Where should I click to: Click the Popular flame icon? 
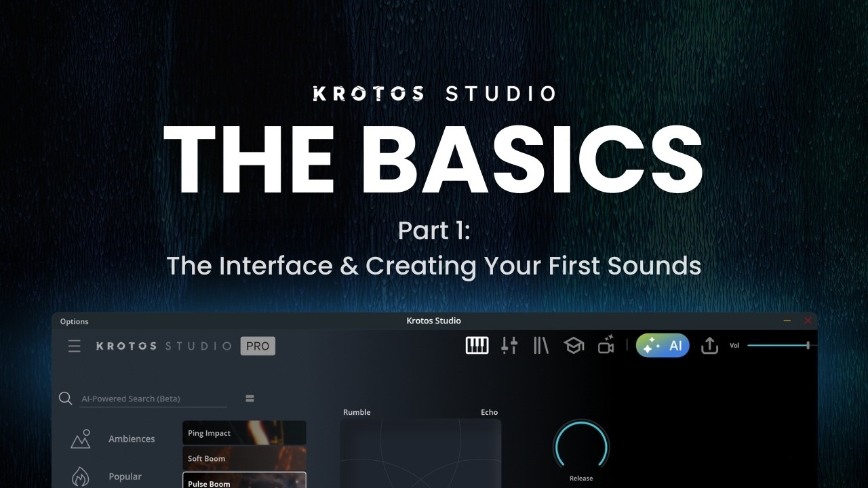click(x=80, y=477)
